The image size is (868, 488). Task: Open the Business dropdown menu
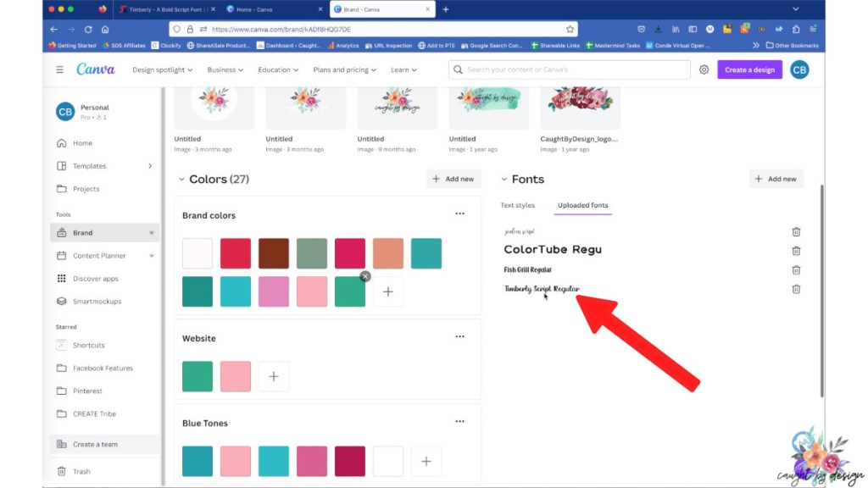click(x=225, y=69)
